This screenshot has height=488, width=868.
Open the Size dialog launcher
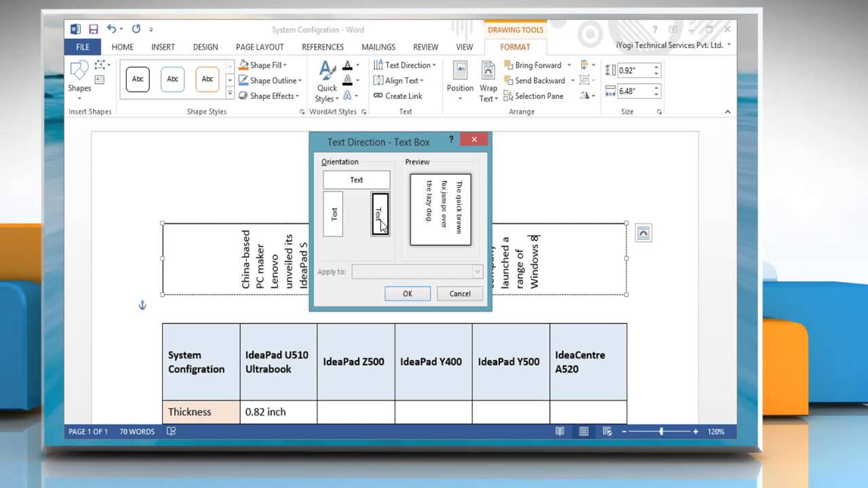coord(659,112)
